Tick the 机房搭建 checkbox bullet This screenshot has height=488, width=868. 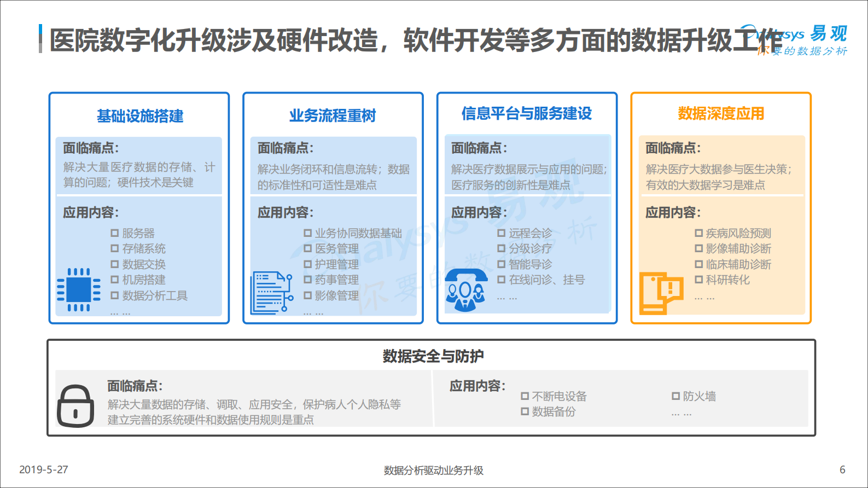[115, 280]
